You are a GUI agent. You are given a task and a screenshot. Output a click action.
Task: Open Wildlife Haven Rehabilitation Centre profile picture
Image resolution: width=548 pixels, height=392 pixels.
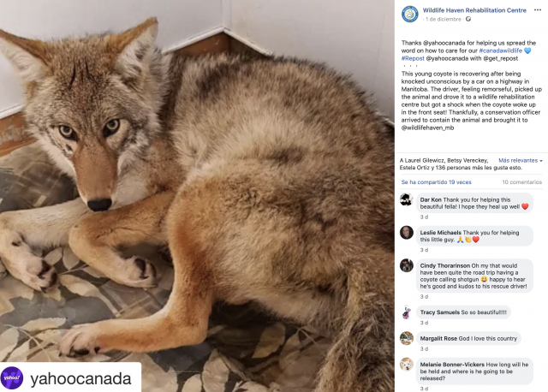(410, 14)
